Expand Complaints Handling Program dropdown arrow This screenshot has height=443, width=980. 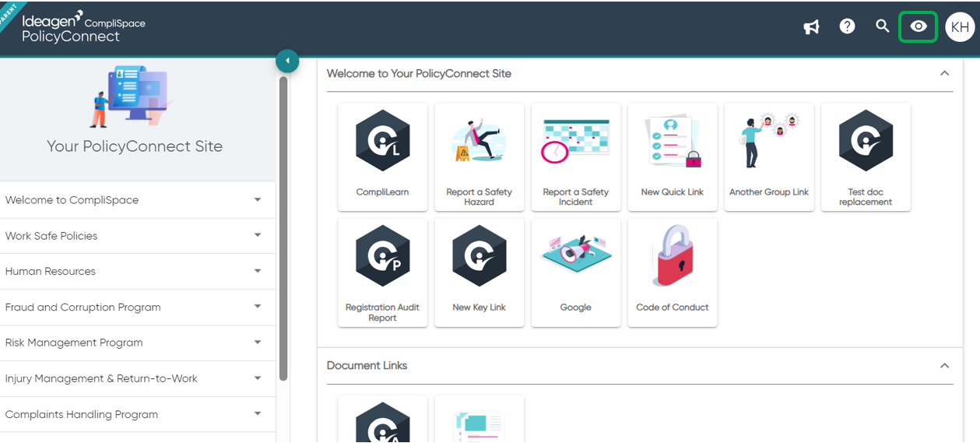click(258, 414)
